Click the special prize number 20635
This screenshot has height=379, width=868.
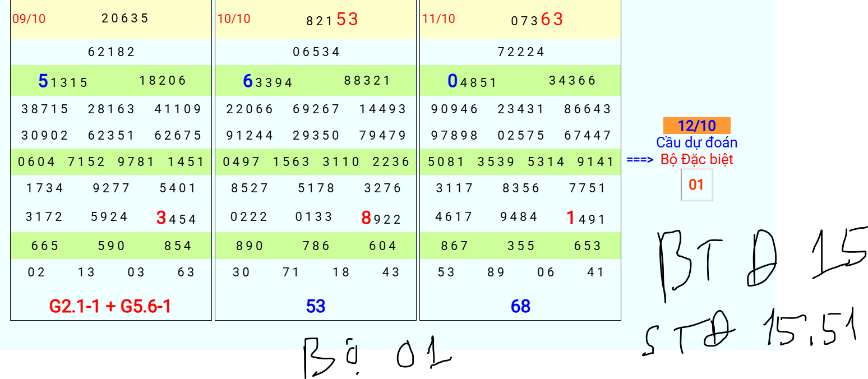125,18
